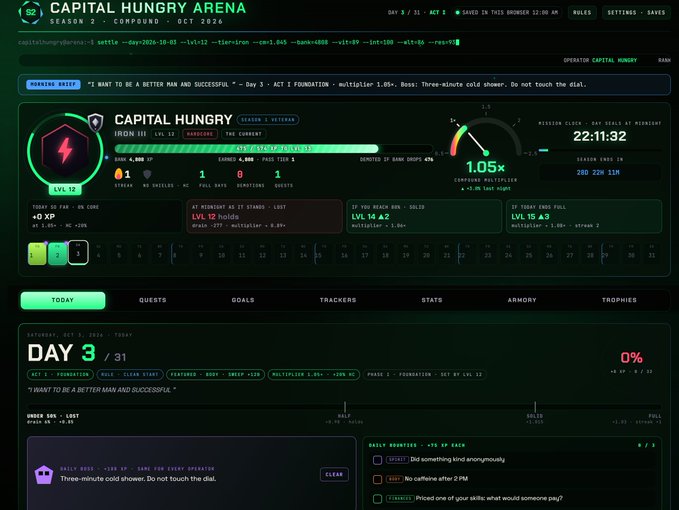This screenshot has height=510, width=679.
Task: Click the '28D 22H 11M' season countdown
Action: (x=598, y=172)
